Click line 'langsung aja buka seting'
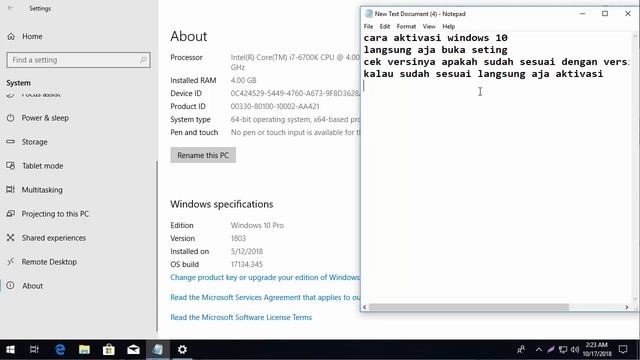640x360 pixels. (x=436, y=50)
